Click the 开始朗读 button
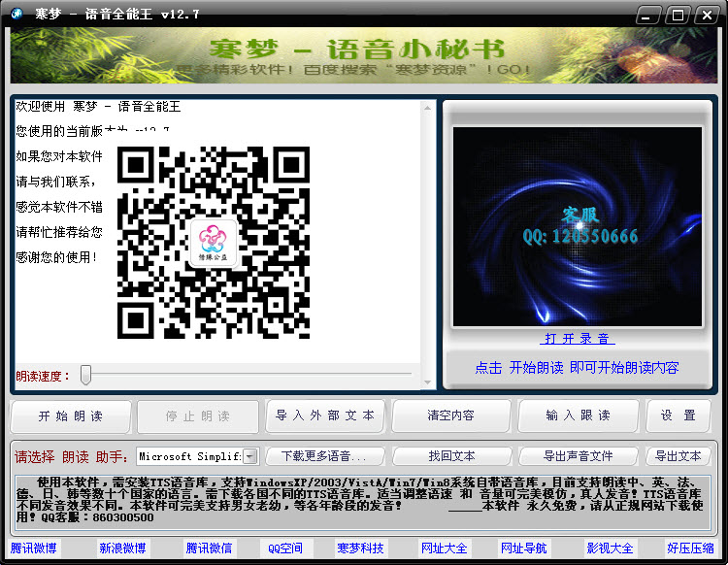The width and height of the screenshot is (728, 565). [x=71, y=415]
